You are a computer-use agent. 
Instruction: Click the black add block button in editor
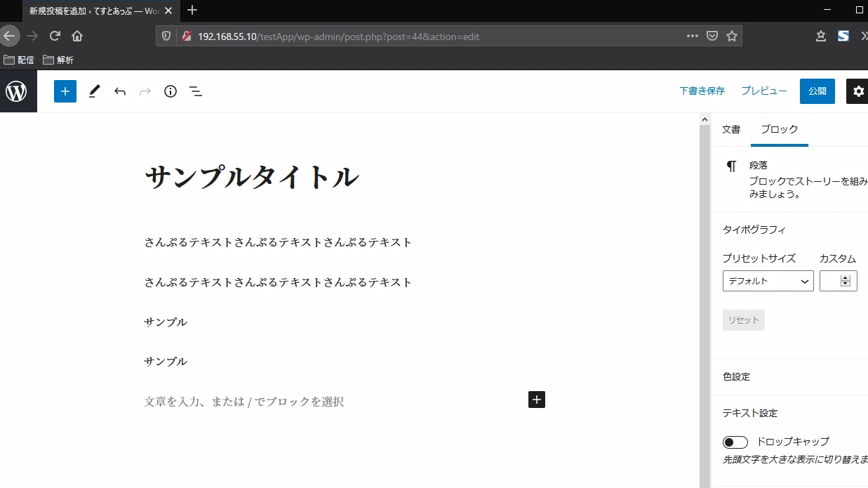pos(537,400)
